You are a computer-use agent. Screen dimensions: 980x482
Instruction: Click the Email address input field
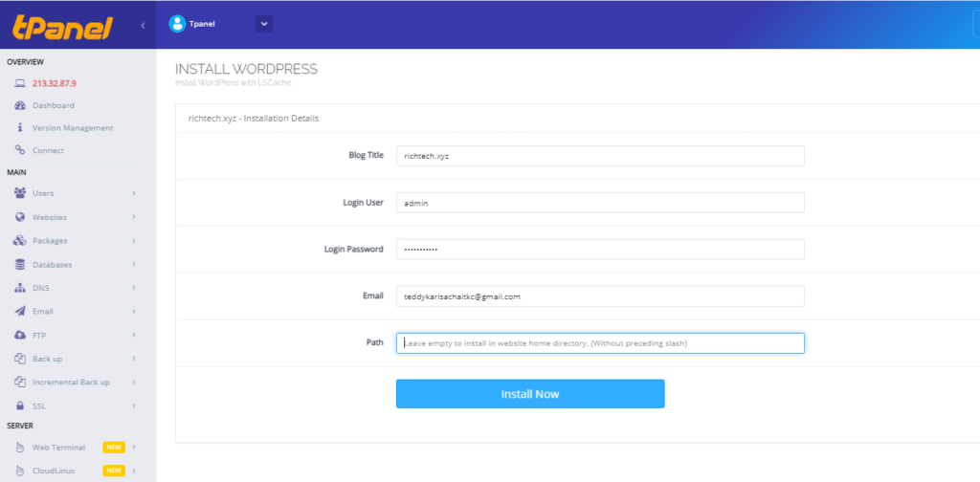[x=600, y=296]
